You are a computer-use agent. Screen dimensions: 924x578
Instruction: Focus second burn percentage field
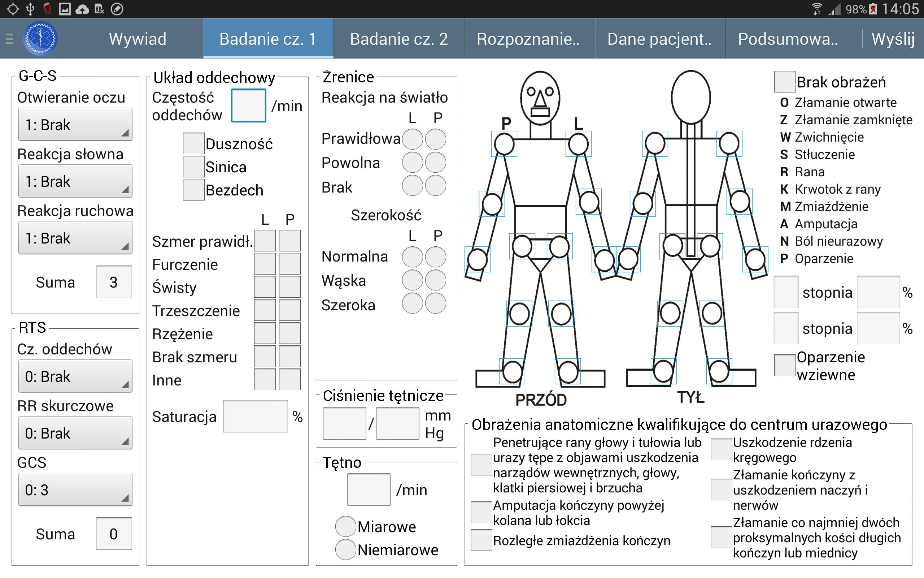878,328
